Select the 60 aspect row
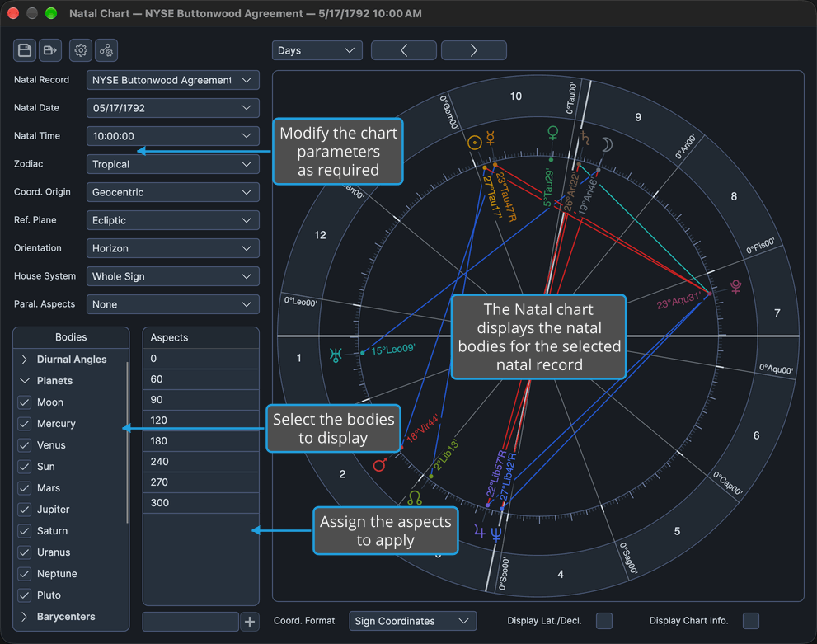 coord(200,379)
